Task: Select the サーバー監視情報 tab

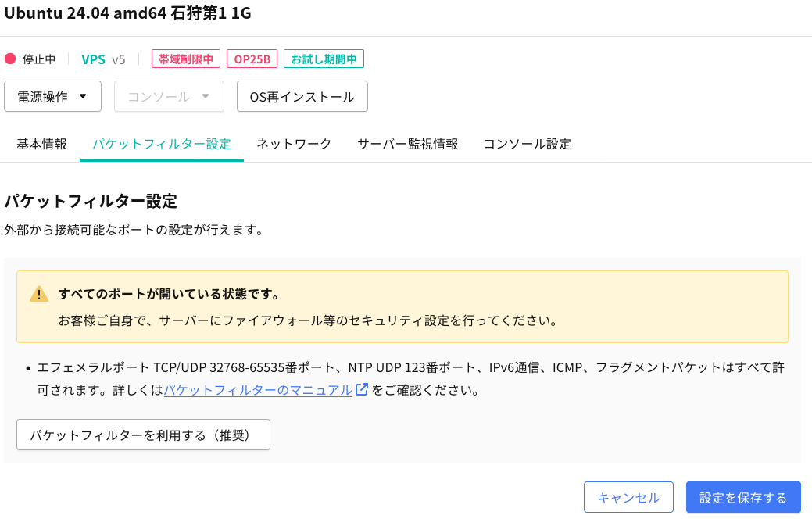Action: 407,144
